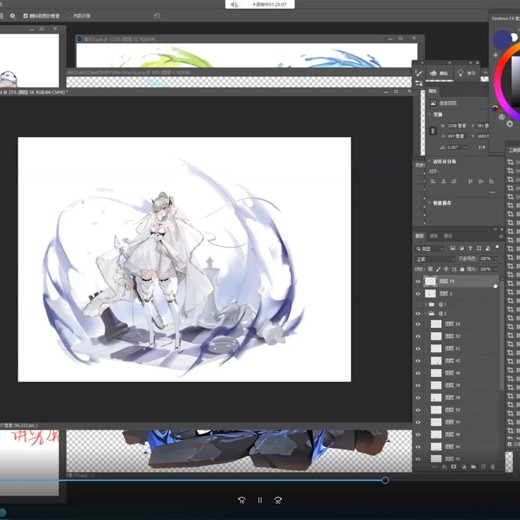520x520 pixels.
Task: Click the adjustment layer filter icon
Action: coord(462,248)
